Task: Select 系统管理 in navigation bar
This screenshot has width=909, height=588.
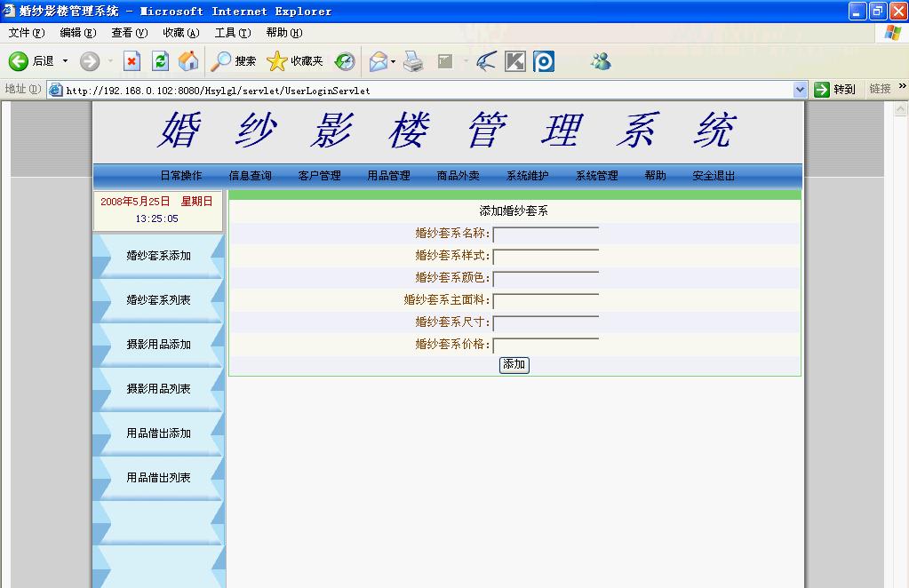Action: point(596,176)
